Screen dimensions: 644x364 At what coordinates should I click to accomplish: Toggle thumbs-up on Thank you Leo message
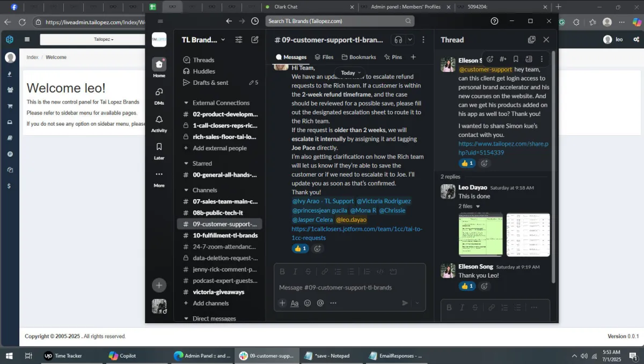click(x=467, y=286)
